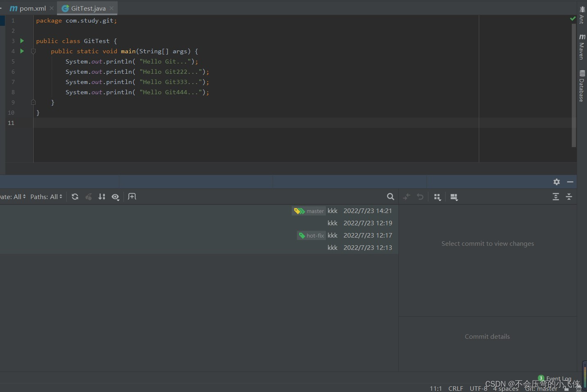587x392 pixels.
Task: Open the layout view options icon dropdown
Action: pyautogui.click(x=454, y=197)
